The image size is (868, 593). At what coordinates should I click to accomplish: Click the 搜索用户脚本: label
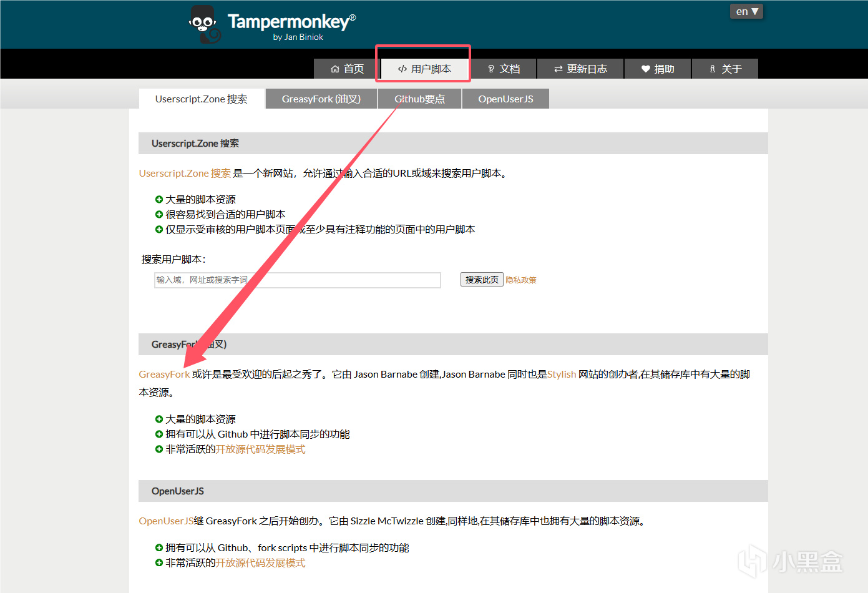(x=173, y=260)
